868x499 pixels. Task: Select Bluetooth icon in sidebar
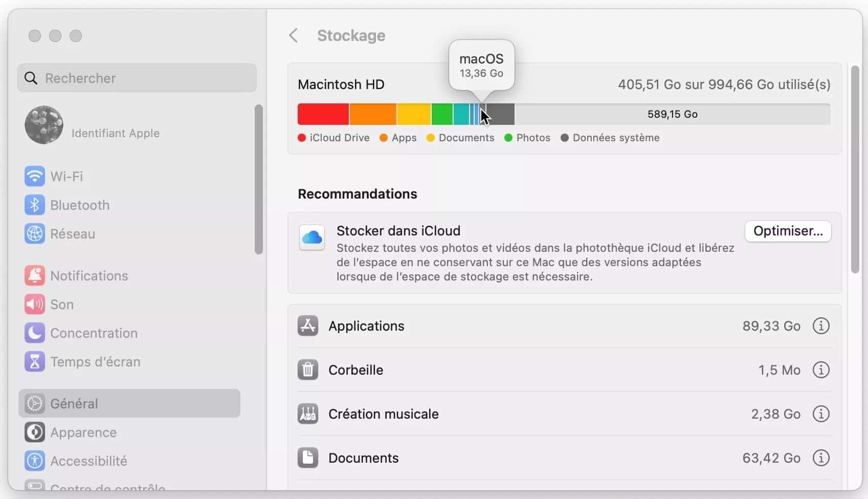point(35,205)
